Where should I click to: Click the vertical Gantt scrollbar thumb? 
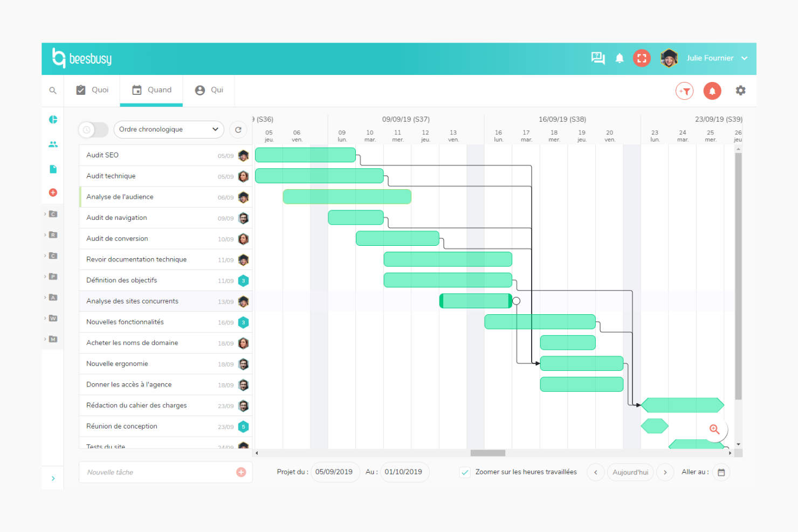click(738, 277)
